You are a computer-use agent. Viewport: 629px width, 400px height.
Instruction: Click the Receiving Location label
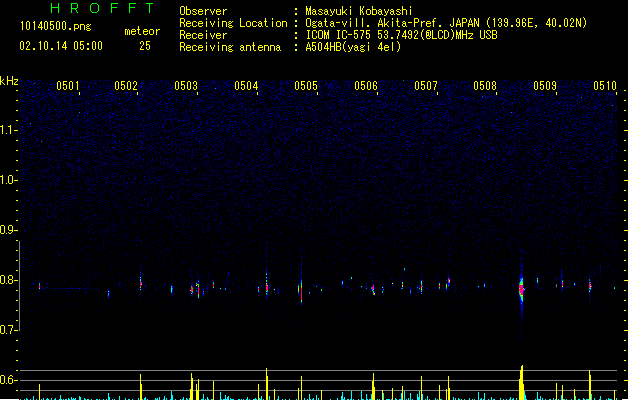click(233, 23)
